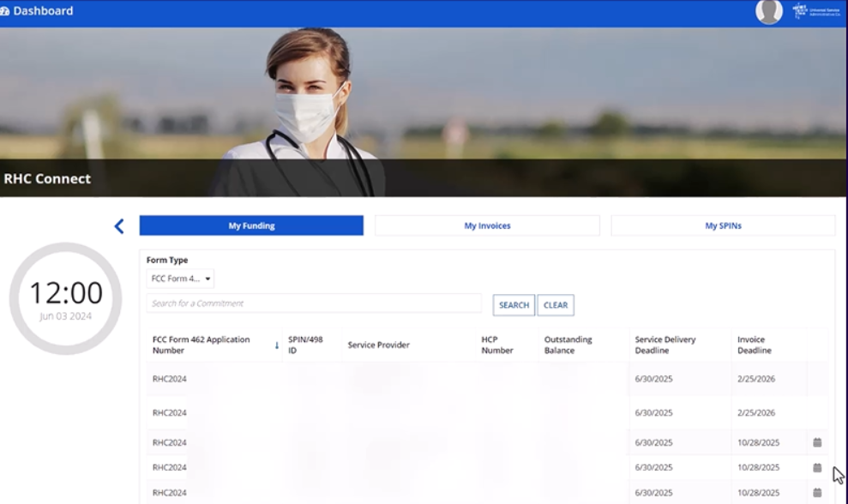Click the Service Delivery Deadline column header
Image resolution: width=848 pixels, height=504 pixels.
(x=665, y=345)
